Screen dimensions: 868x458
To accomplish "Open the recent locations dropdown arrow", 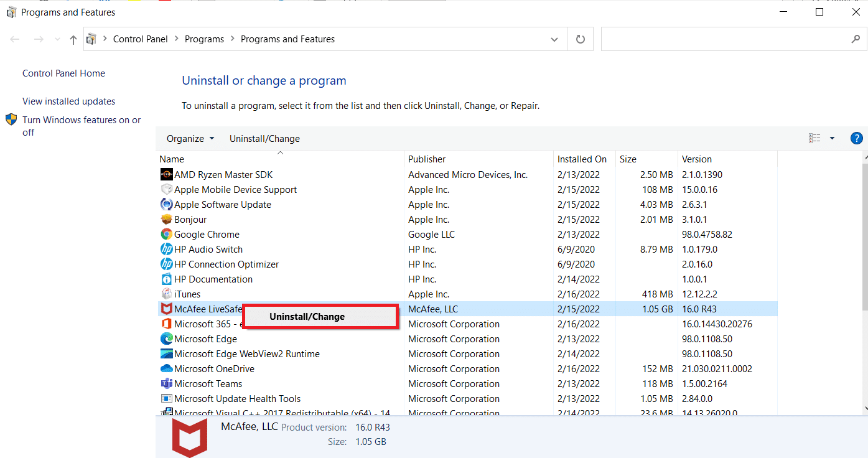I will coord(58,39).
